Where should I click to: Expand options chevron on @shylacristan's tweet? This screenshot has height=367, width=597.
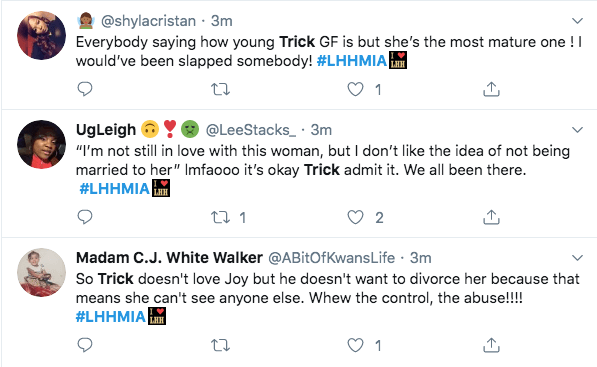tap(578, 21)
